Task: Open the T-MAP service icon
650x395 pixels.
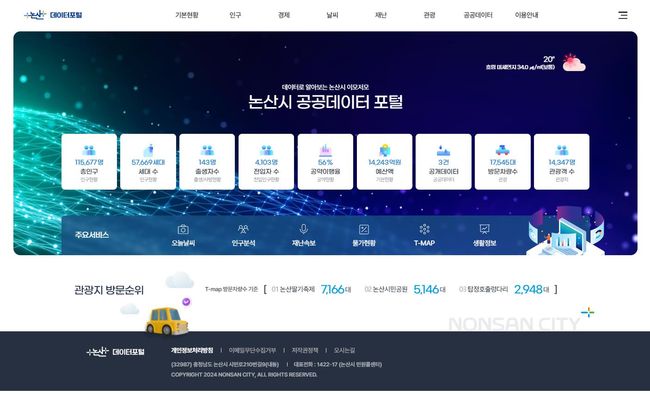Action: pos(424,235)
